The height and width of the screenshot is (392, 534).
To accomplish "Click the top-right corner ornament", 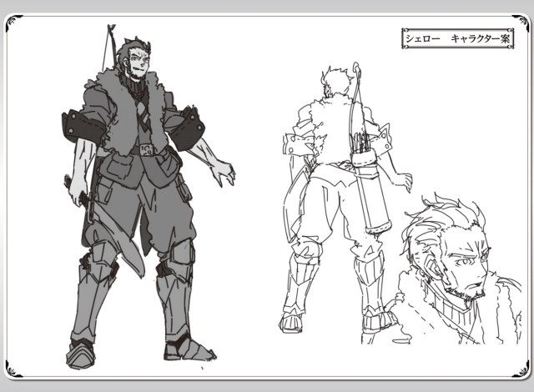I will click(x=523, y=23).
